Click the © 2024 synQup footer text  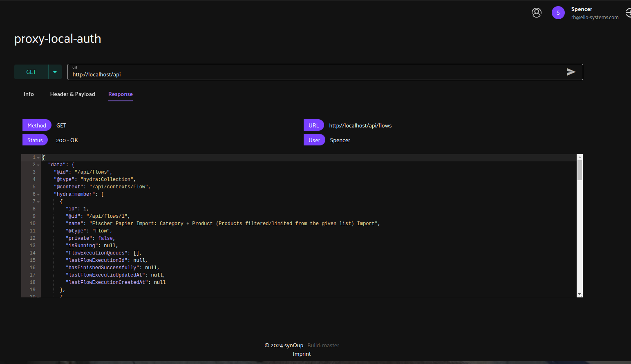coord(284,345)
